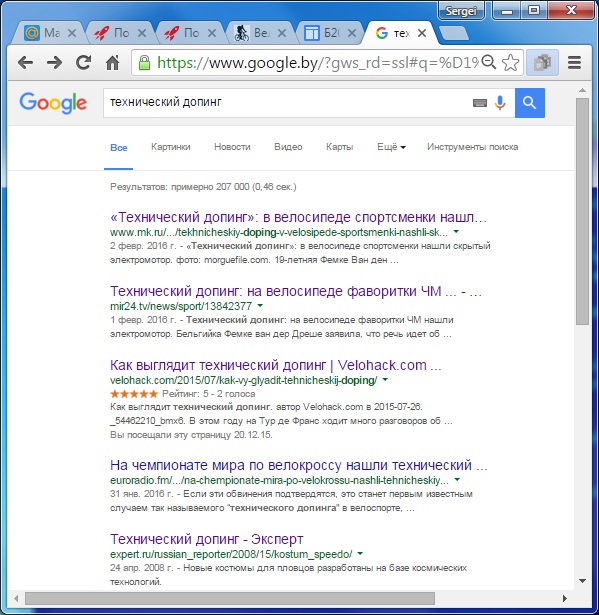Click the green padlock security icon
The image size is (599, 615).
pyautogui.click(x=144, y=62)
